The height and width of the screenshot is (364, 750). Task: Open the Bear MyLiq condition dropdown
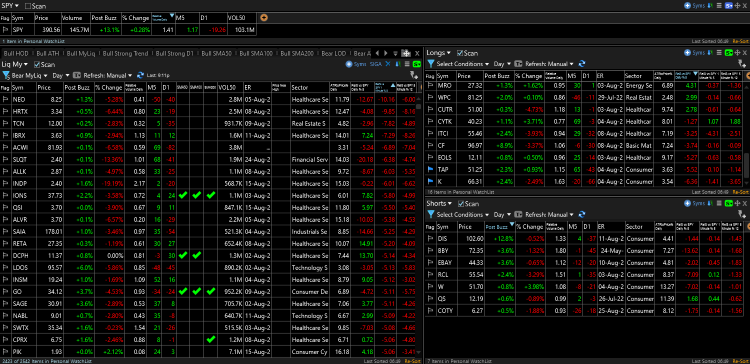pyautogui.click(x=30, y=76)
